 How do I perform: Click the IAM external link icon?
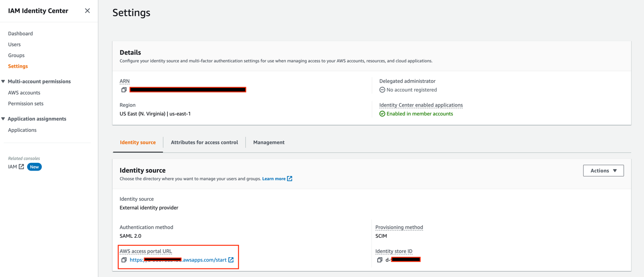tap(21, 166)
